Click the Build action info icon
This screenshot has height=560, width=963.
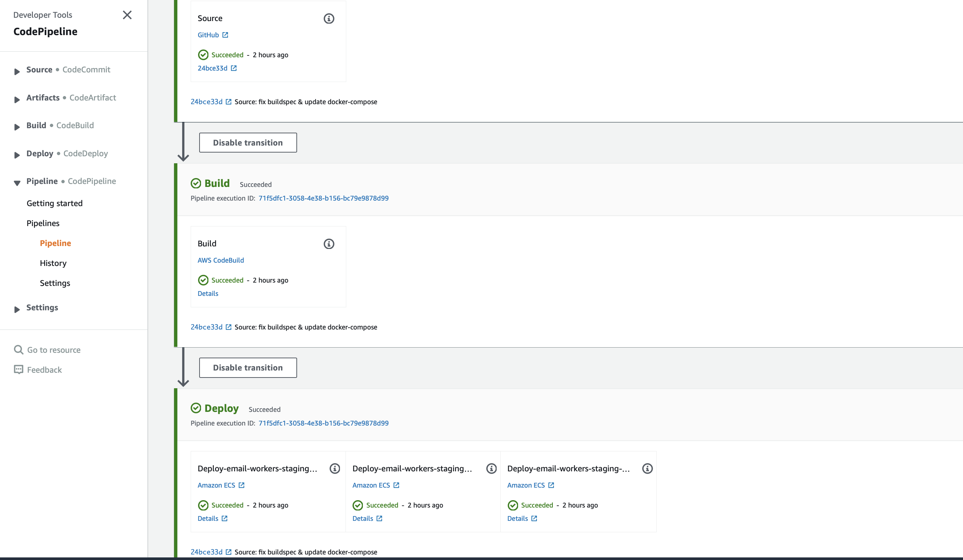[329, 244]
